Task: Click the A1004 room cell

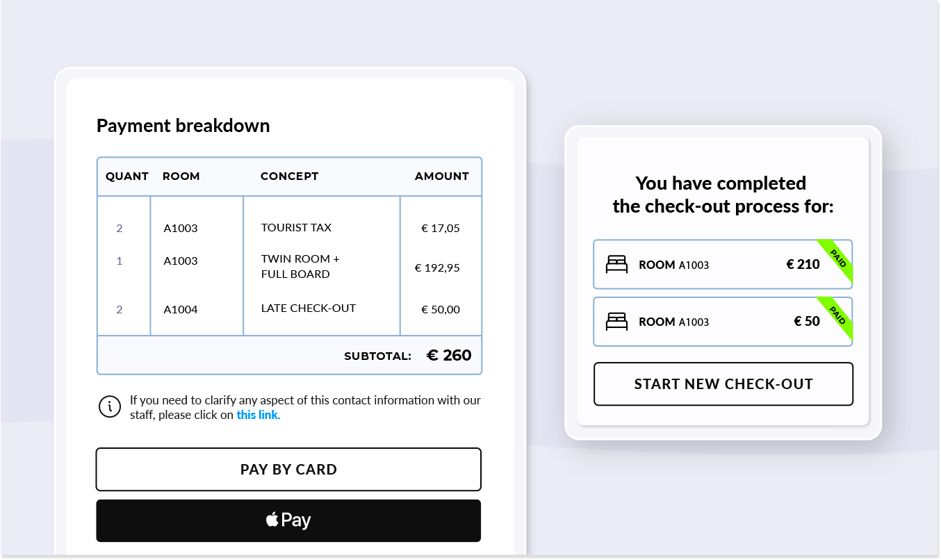Action: [181, 310]
